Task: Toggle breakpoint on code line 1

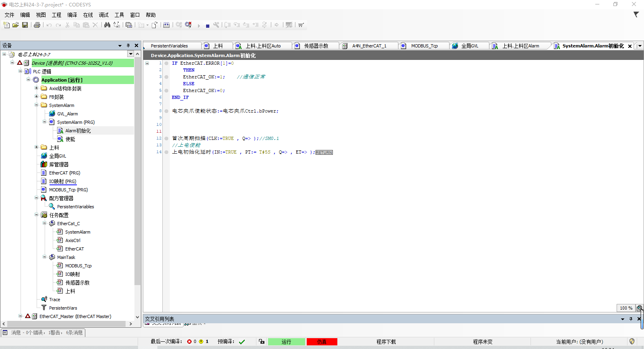Action: pyautogui.click(x=166, y=63)
